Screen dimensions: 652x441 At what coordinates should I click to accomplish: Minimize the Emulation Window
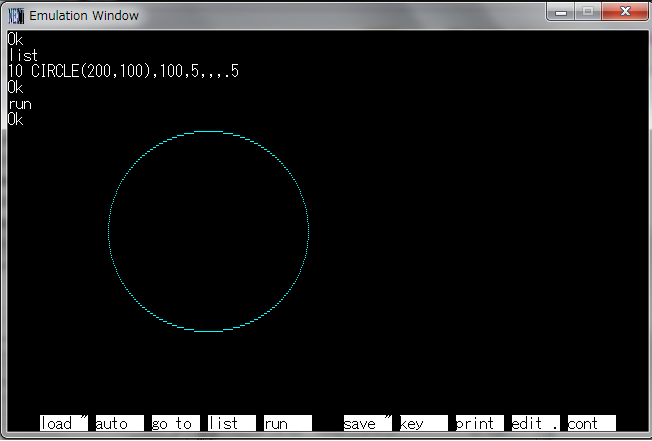pyautogui.click(x=562, y=12)
